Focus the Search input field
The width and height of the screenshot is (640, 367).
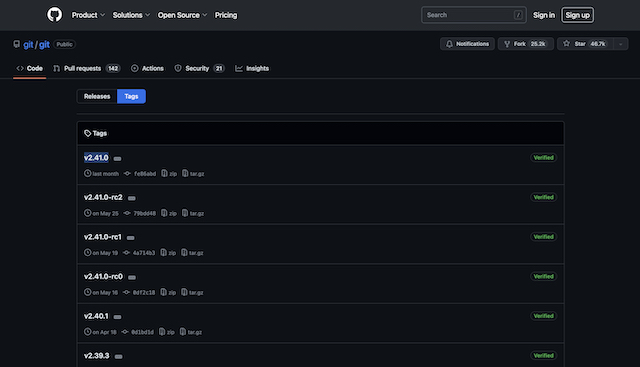tap(473, 15)
